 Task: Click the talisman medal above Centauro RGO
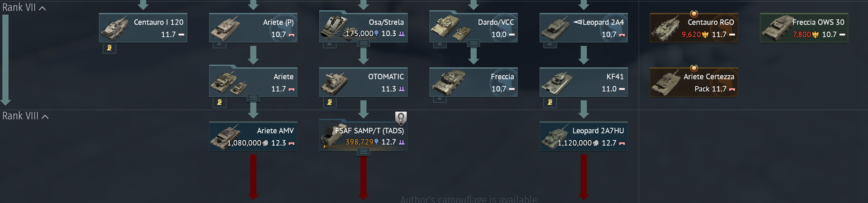click(694, 14)
